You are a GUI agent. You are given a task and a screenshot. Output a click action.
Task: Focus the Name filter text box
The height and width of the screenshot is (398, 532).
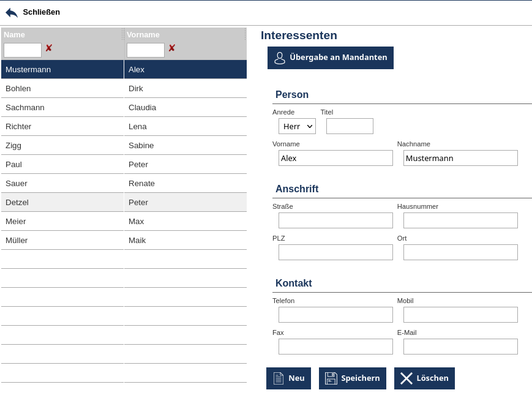(x=23, y=50)
